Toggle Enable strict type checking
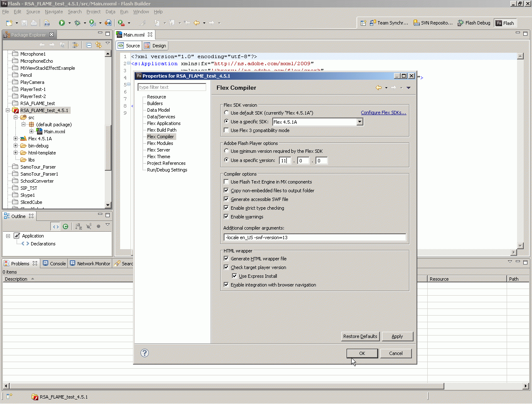This screenshot has width=532, height=404. click(x=227, y=208)
